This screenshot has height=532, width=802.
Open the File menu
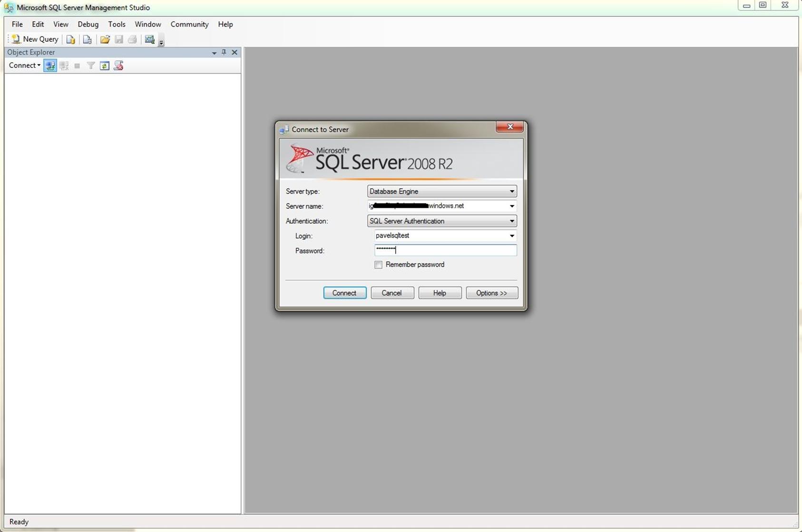coord(17,24)
